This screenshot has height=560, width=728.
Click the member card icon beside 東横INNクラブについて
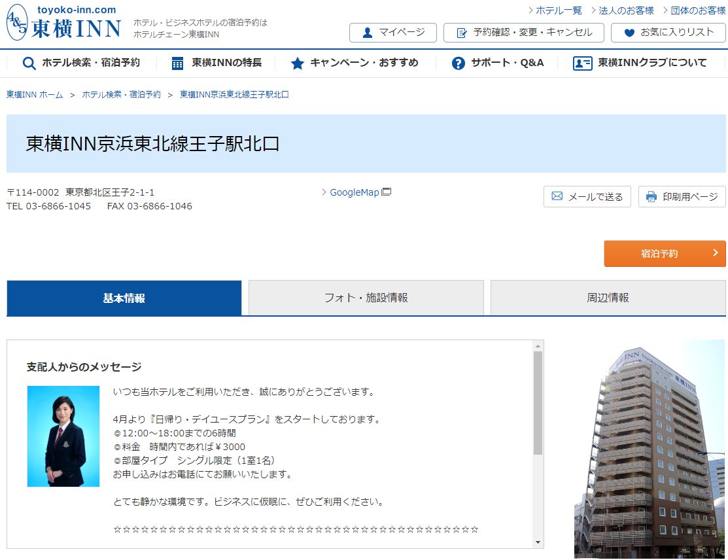582,63
